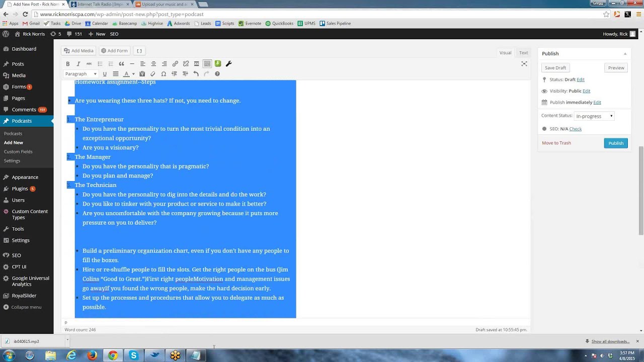
Task: Center align the text
Action: pos(153,64)
